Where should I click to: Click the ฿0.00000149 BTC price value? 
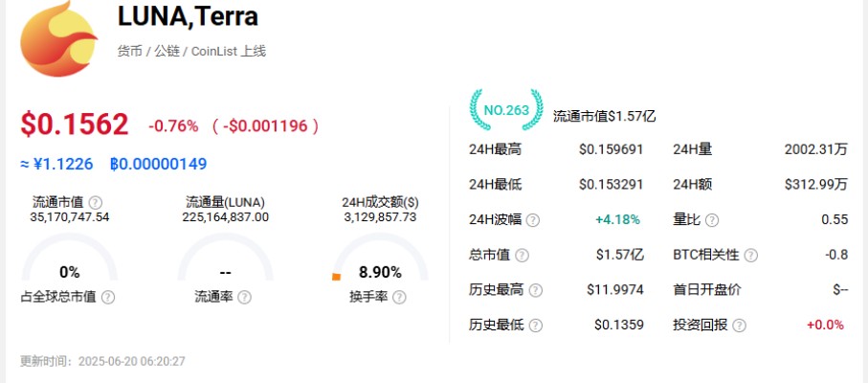click(x=158, y=164)
